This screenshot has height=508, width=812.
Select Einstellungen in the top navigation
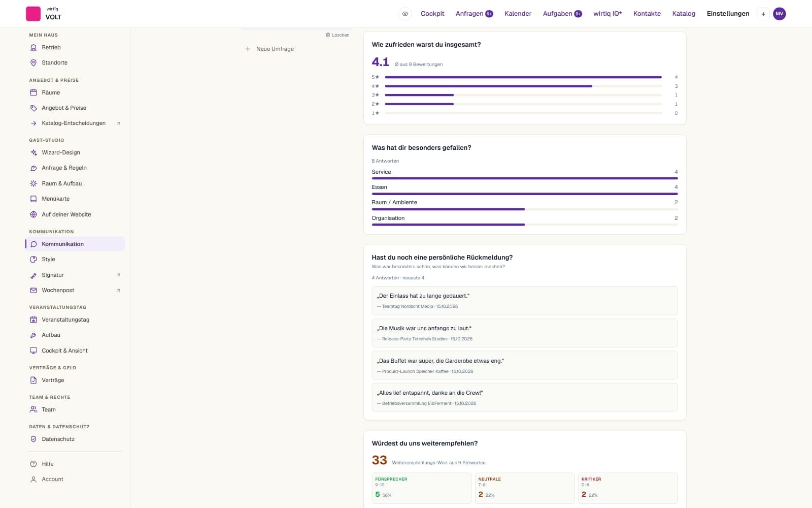pyautogui.click(x=728, y=14)
